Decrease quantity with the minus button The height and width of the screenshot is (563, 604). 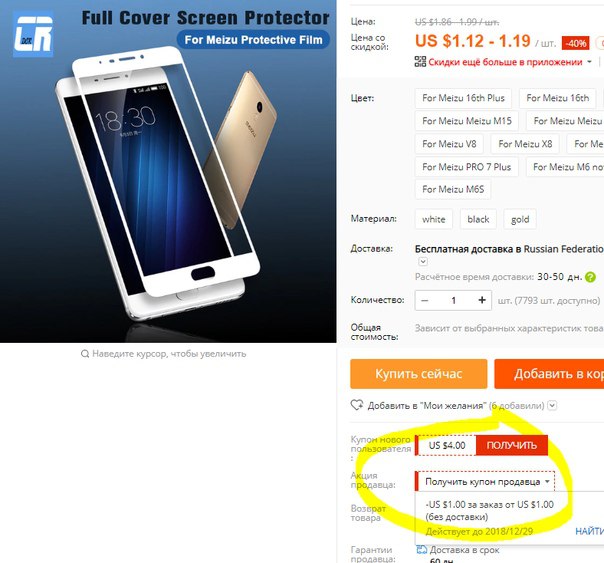tap(425, 300)
